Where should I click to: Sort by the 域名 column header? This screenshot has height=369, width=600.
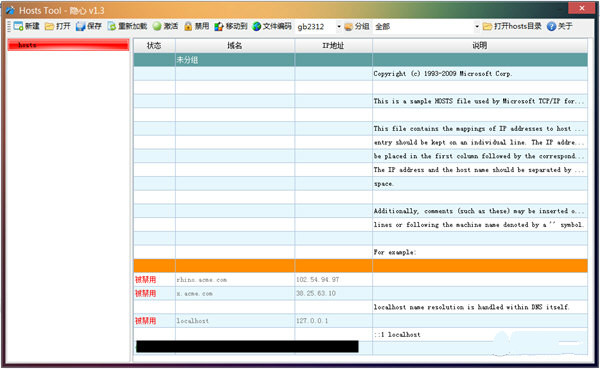(235, 46)
